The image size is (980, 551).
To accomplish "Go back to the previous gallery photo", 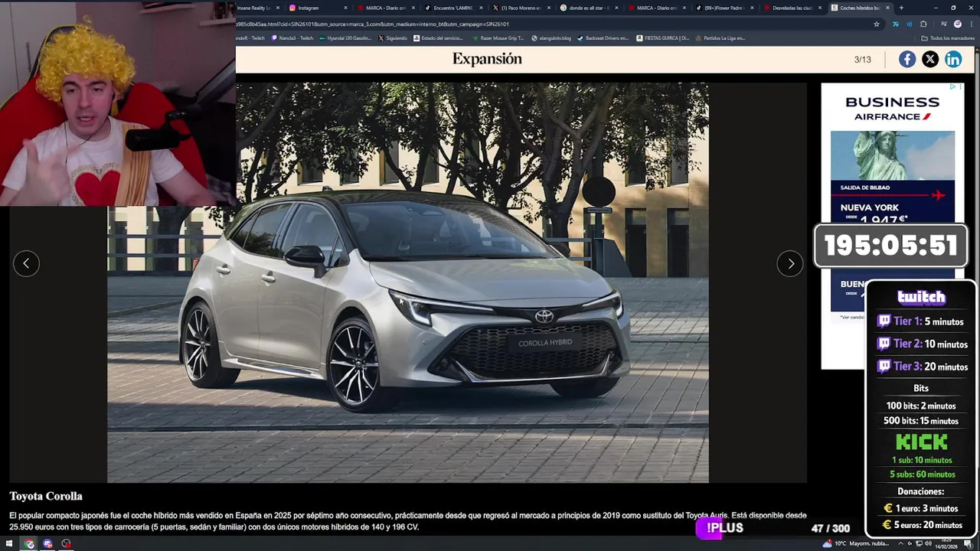I will [26, 263].
